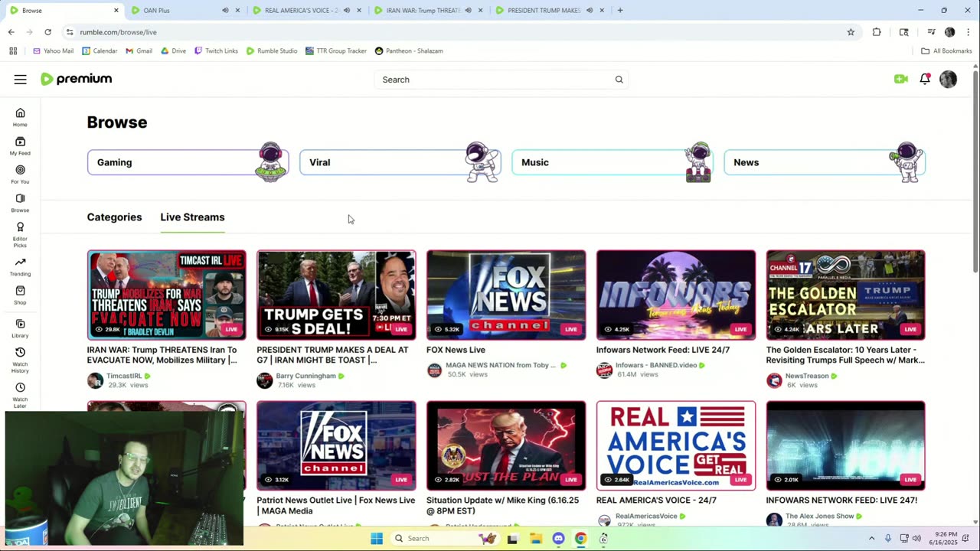This screenshot has height=551, width=980.
Task: Open the Rumble hamburger menu
Action: click(21, 80)
